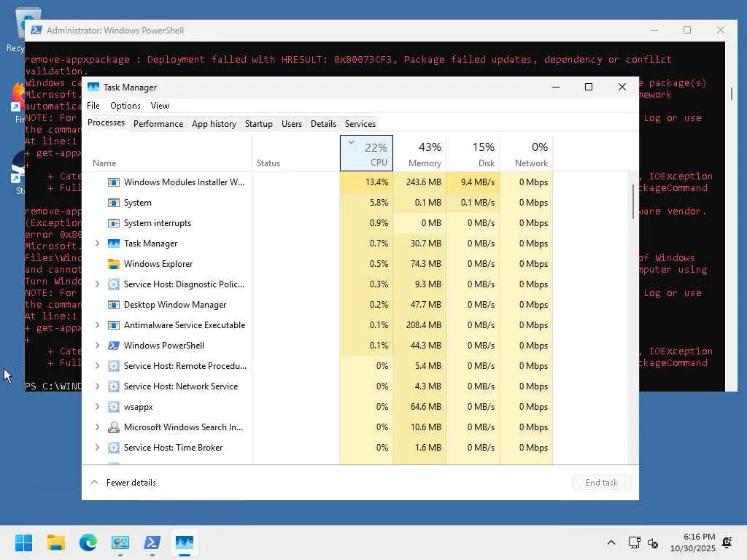Sort processes by the Memory column
The height and width of the screenshot is (560, 747).
click(x=419, y=153)
